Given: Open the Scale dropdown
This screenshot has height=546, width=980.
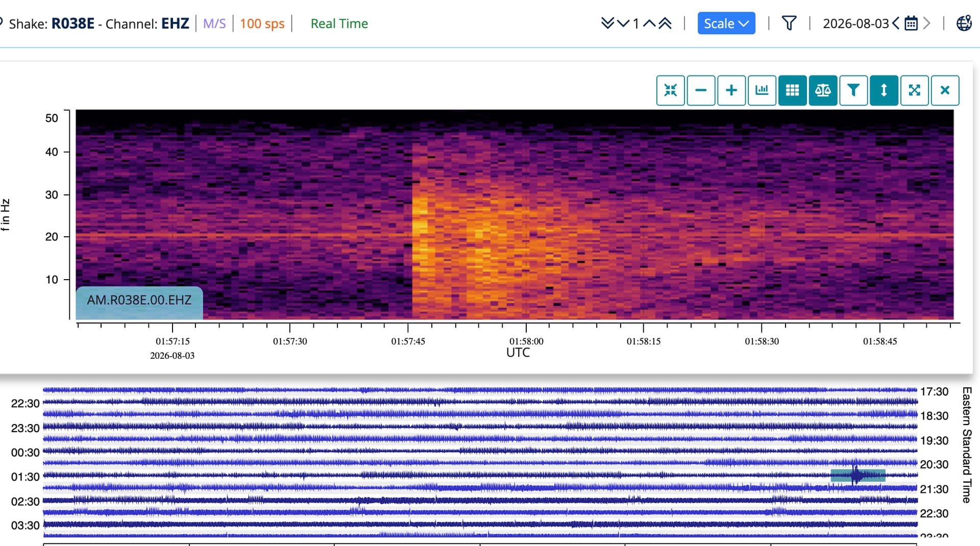Looking at the screenshot, I should click(x=726, y=23).
